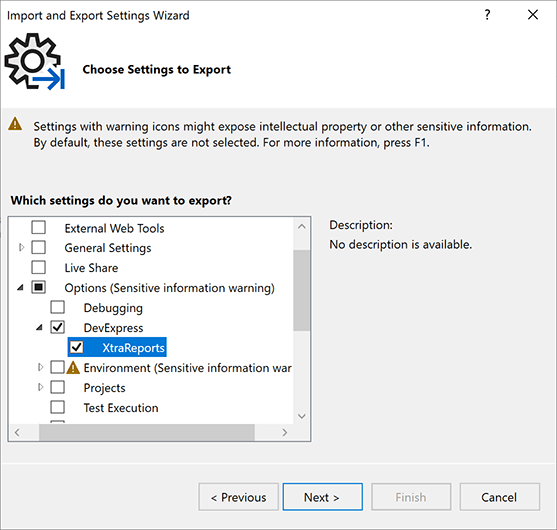This screenshot has height=530, width=557.
Task: Check the Debugging checkbox
Action: tap(58, 307)
